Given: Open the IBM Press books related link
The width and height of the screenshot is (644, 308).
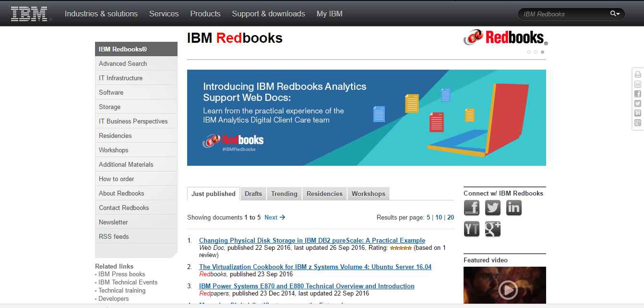Looking at the screenshot, I should [x=122, y=274].
